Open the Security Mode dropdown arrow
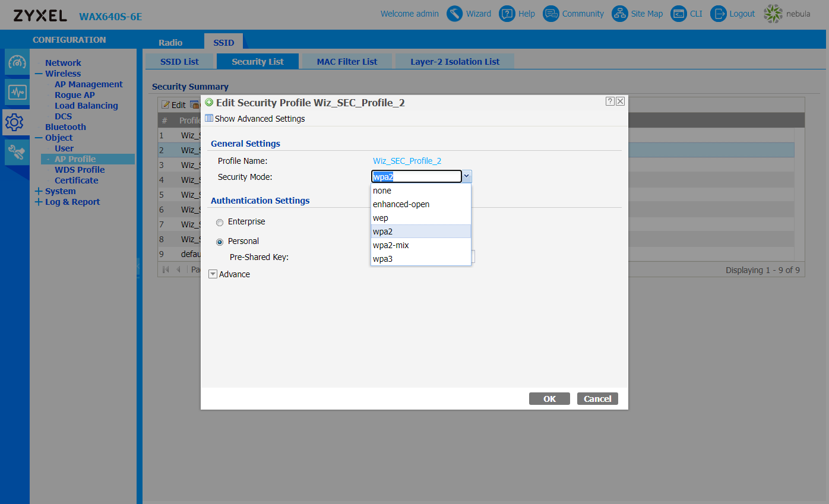This screenshot has height=504, width=829. (467, 176)
